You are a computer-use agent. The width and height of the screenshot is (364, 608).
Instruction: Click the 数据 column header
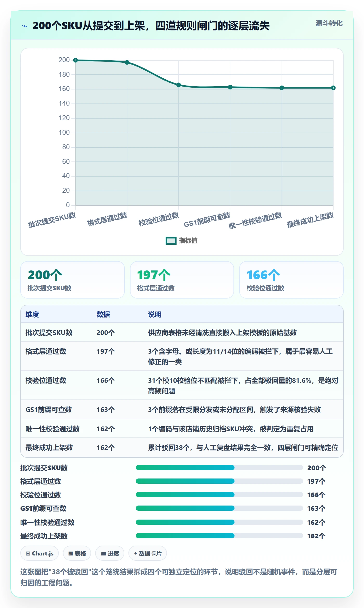click(103, 314)
